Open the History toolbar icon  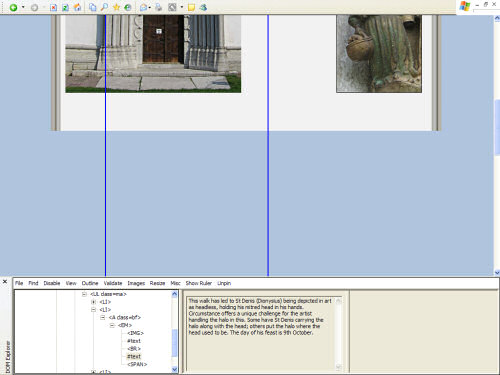pyautogui.click(x=128, y=7)
